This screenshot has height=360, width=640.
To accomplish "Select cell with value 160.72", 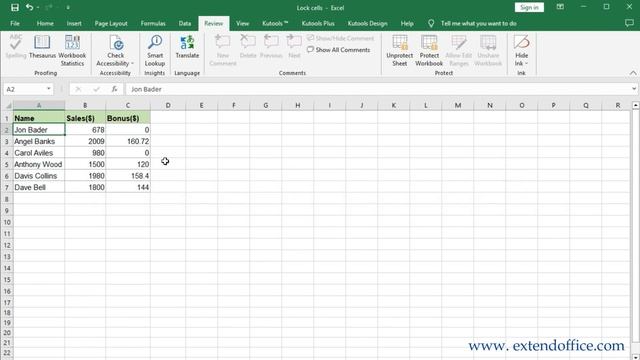I will (128, 141).
